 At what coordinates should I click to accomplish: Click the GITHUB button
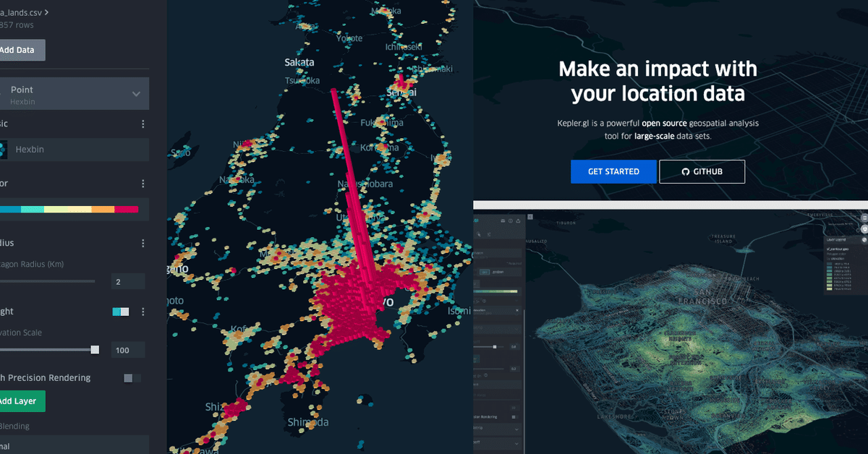(x=702, y=171)
